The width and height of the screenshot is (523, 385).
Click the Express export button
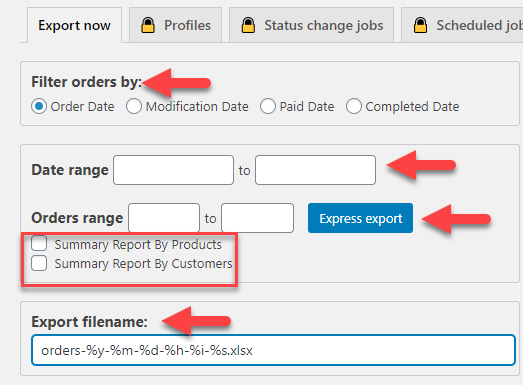tap(361, 218)
